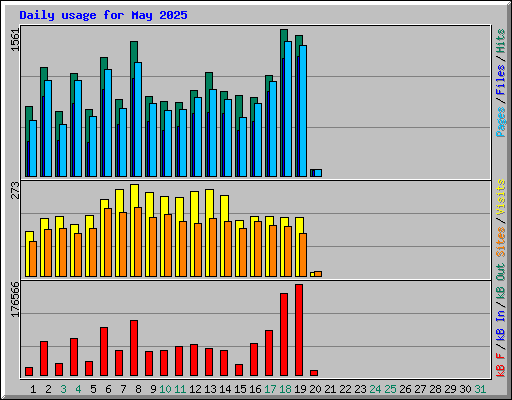Viewport: 512px width, 400px height.
Task: Click day 14 on the x-axis
Action: (x=225, y=389)
